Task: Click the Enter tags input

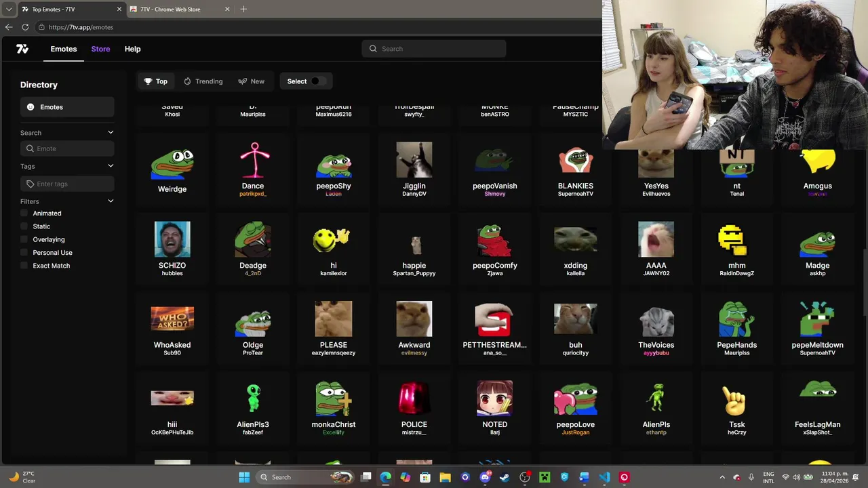Action: tap(67, 184)
